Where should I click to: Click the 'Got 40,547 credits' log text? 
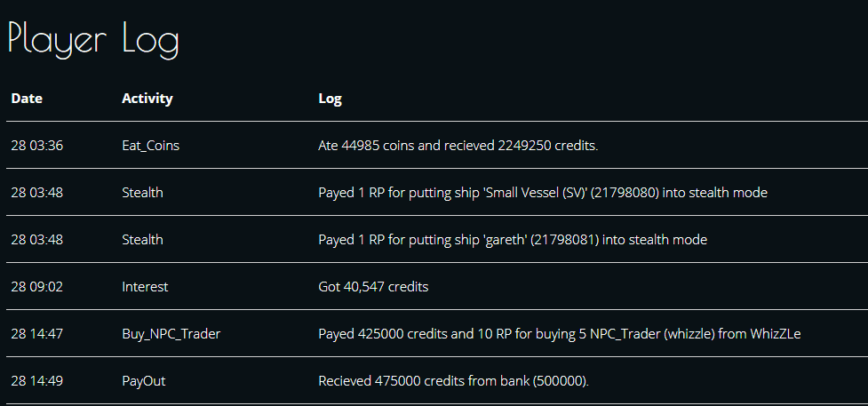point(373,287)
